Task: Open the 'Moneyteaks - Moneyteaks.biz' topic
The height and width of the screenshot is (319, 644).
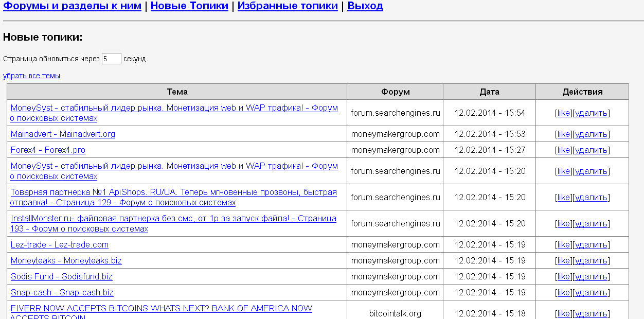Action: 66,260
